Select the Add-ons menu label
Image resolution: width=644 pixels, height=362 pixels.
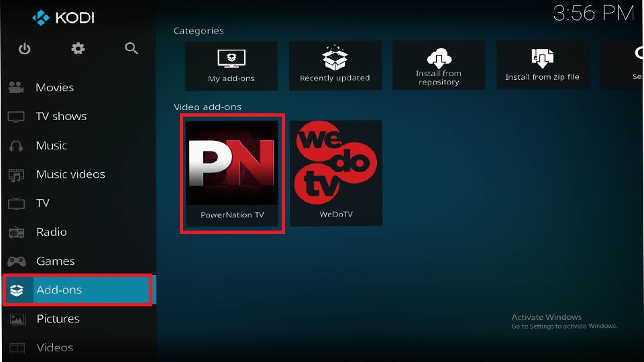(x=59, y=290)
